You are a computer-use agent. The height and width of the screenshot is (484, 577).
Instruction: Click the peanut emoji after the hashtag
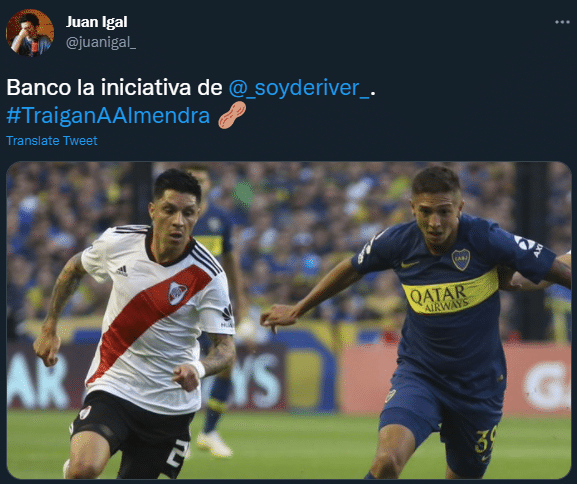[x=232, y=115]
